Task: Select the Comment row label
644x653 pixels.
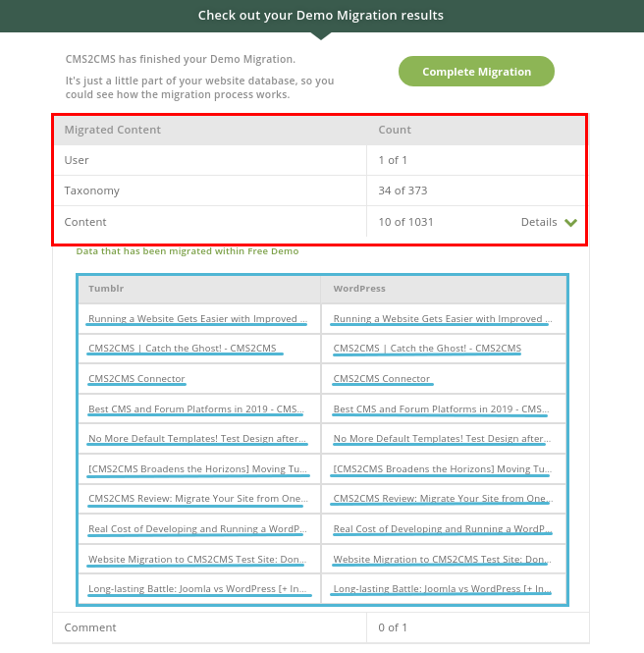Action: click(x=90, y=627)
